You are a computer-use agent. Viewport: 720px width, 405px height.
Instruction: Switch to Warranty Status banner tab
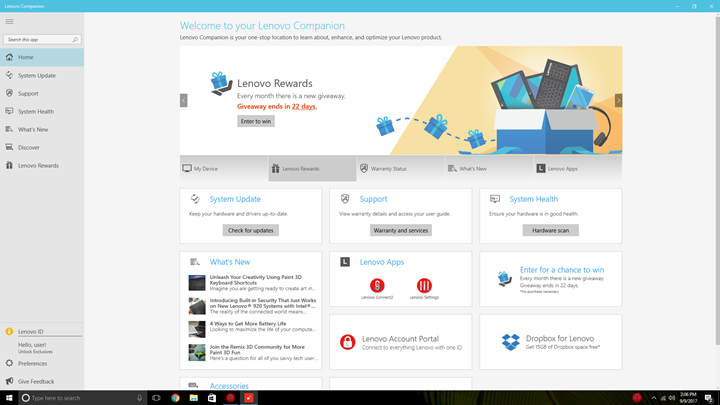pos(400,169)
